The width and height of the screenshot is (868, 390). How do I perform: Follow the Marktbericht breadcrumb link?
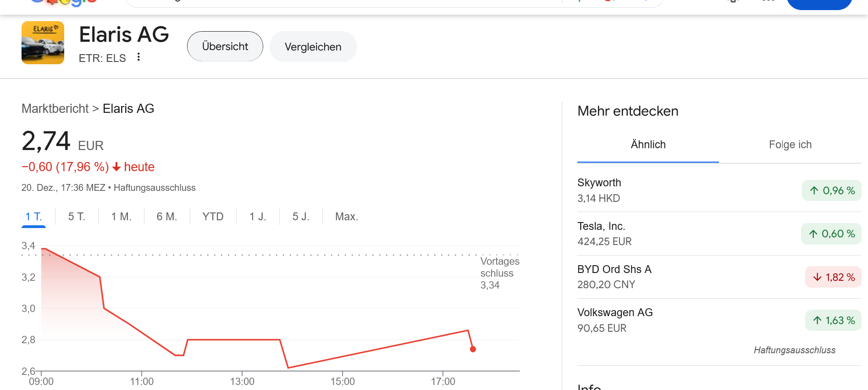[55, 109]
